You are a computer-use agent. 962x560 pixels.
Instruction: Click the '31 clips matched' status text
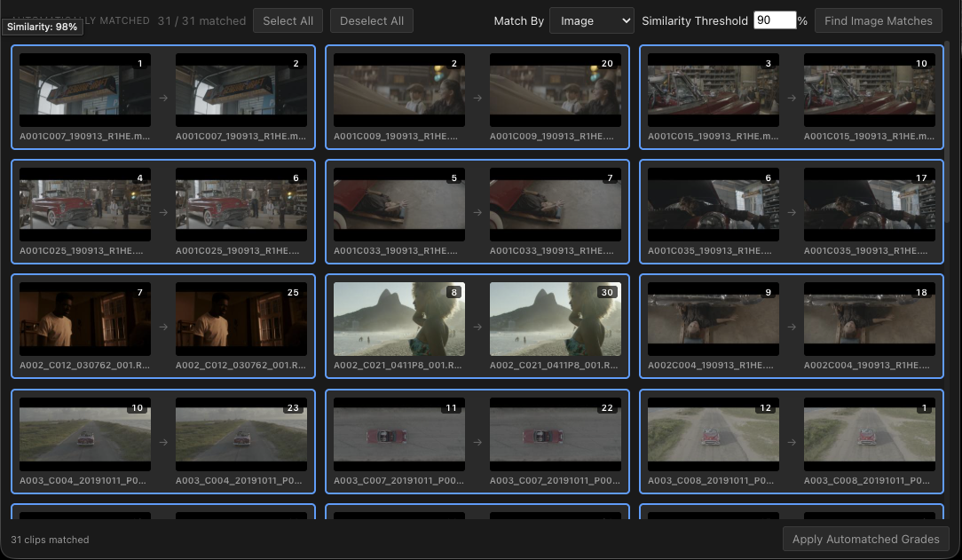pos(50,540)
